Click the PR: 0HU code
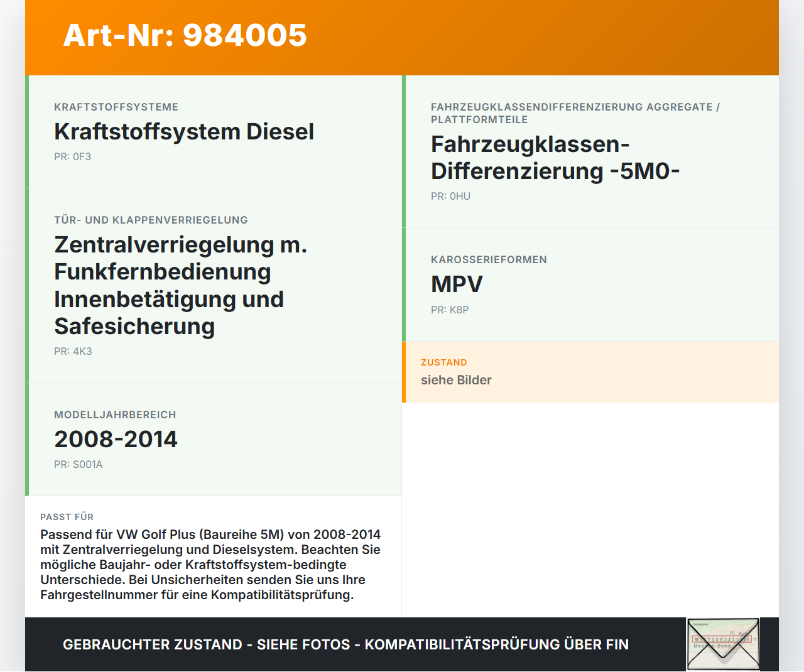This screenshot has width=804, height=672. click(450, 196)
